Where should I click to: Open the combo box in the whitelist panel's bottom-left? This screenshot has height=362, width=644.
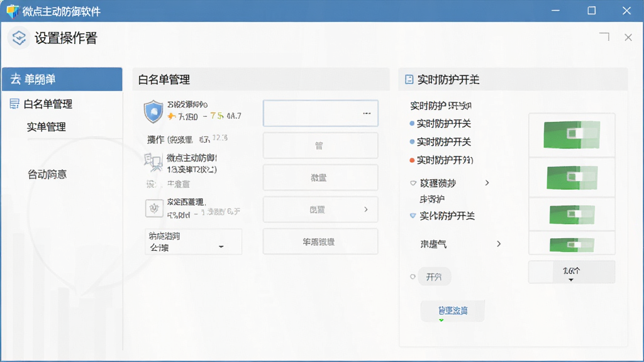click(194, 242)
